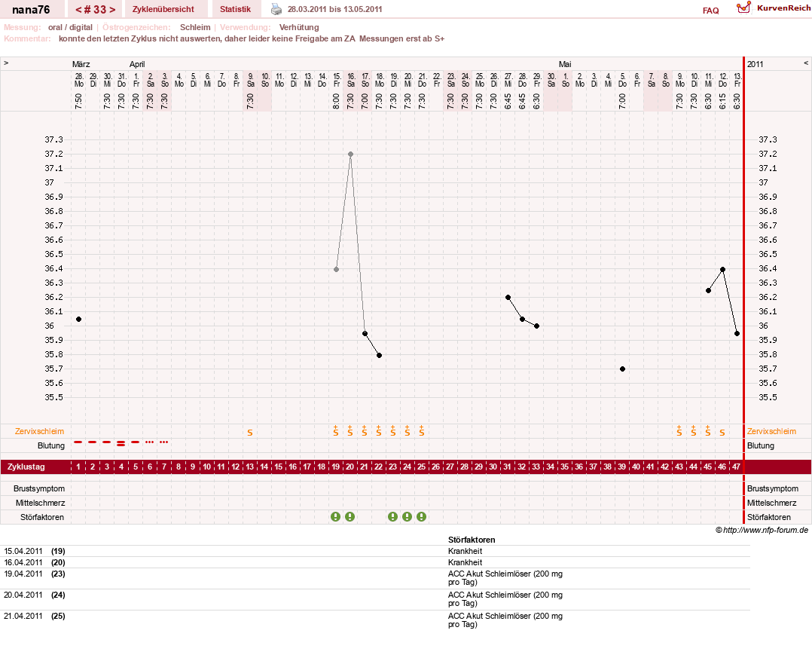Screen dimensions: 812x661
Task: Click the left Zervixschleim row label
Action: coord(39,432)
